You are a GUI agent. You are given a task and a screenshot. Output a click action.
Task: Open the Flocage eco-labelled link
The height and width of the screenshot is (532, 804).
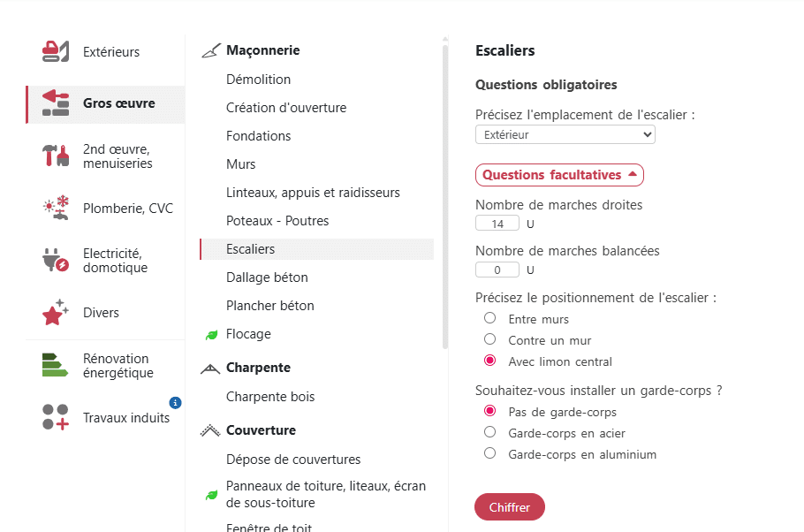248,334
